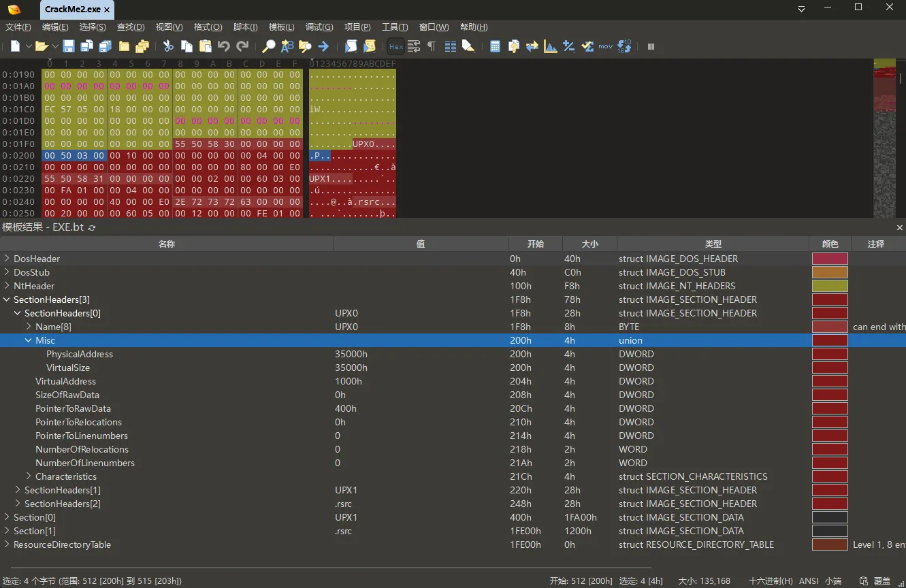Screen dimensions: 906x588
Task: Open the Replace AB icon
Action: click(x=287, y=46)
